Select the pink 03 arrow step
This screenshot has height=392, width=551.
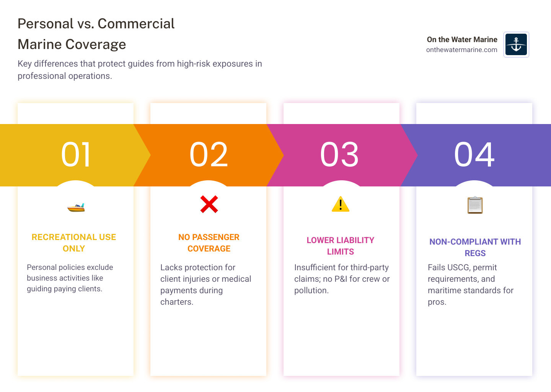(340, 155)
